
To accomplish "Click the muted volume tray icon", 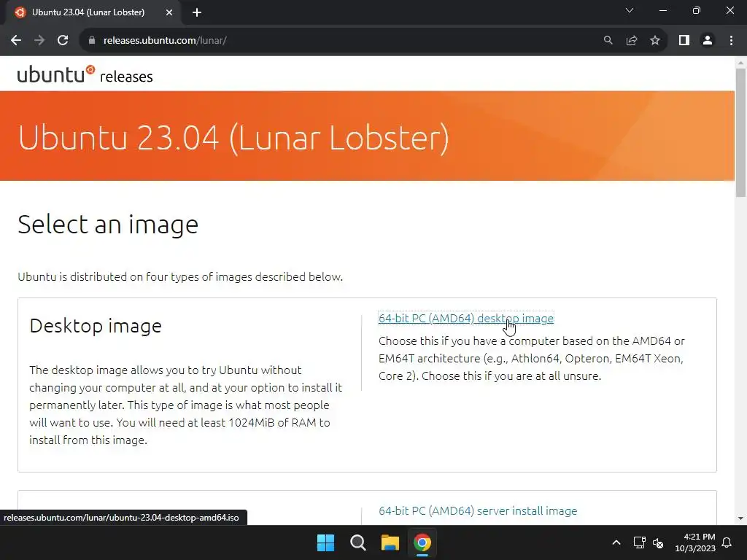I will (x=658, y=542).
